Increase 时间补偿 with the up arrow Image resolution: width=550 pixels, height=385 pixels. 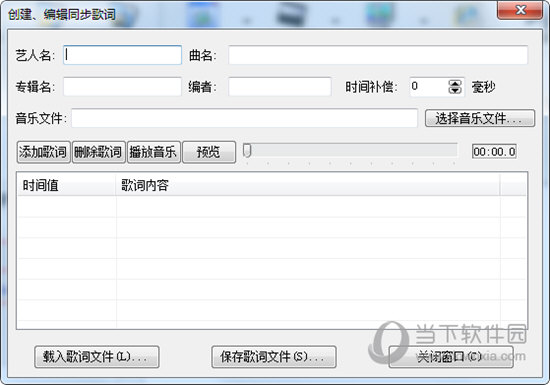coord(455,83)
